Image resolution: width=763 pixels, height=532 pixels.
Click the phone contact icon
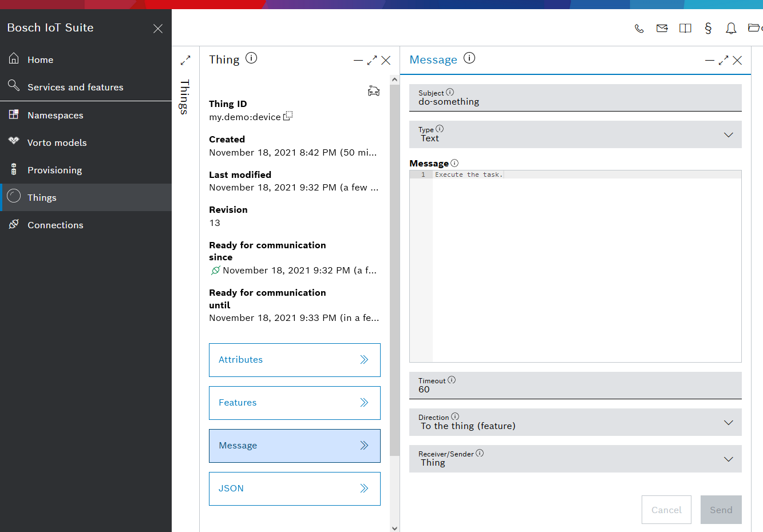639,28
